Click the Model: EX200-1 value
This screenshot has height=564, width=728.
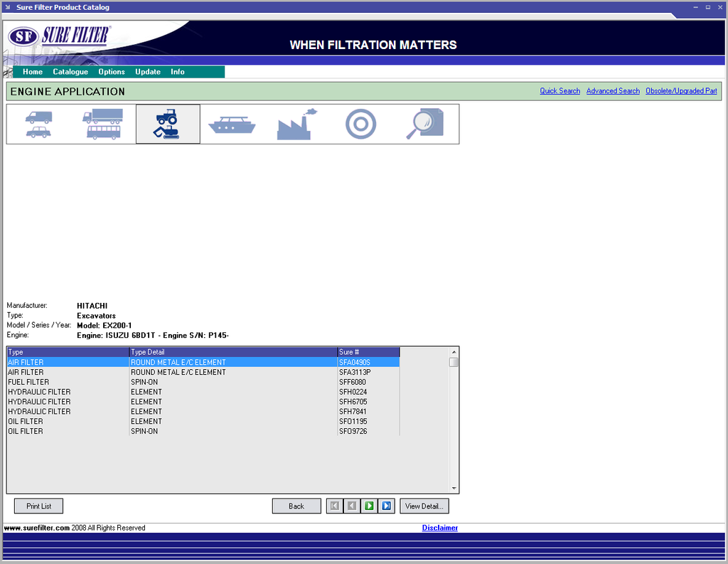coord(104,325)
